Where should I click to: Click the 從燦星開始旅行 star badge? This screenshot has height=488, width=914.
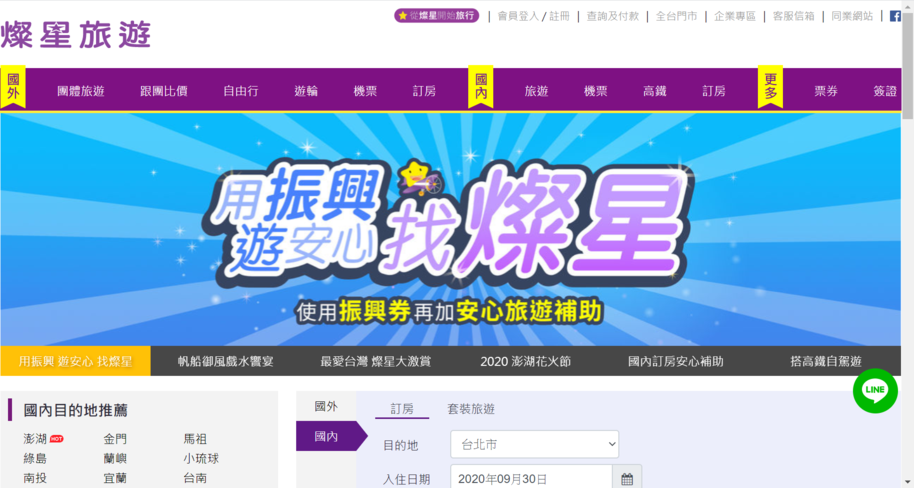coord(437,16)
